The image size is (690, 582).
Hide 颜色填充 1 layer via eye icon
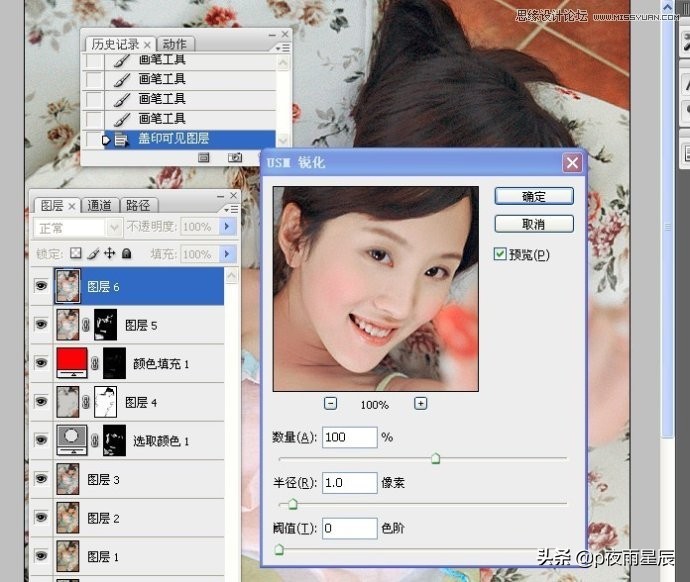(41, 363)
